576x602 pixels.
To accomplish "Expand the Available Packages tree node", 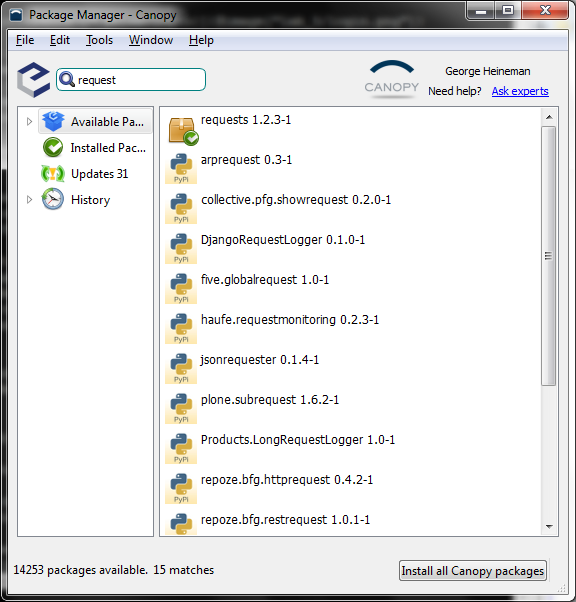I will 29,122.
